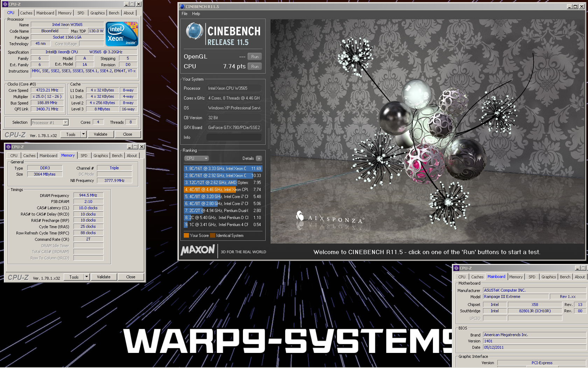The image size is (588, 368).
Task: Select AMD Opteron ranking row 7.95
Action: (223, 183)
